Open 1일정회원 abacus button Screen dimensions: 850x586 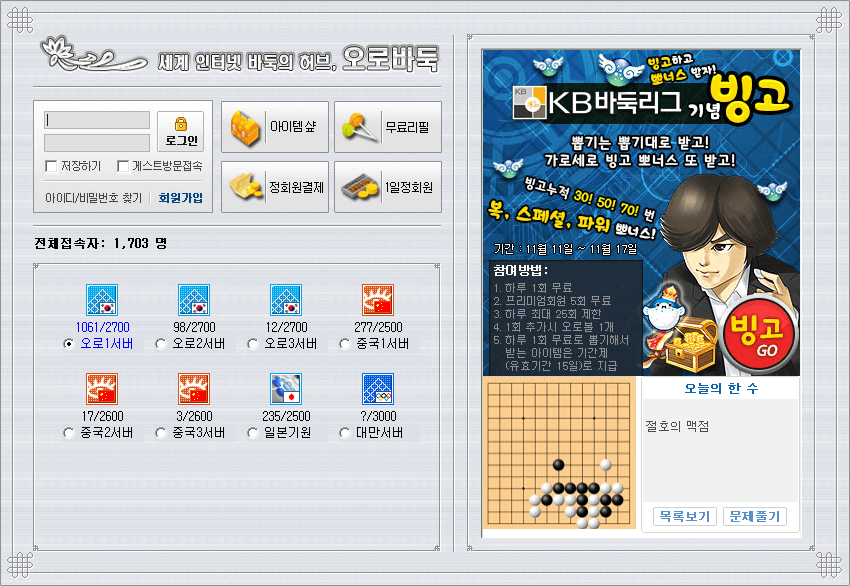click(388, 187)
